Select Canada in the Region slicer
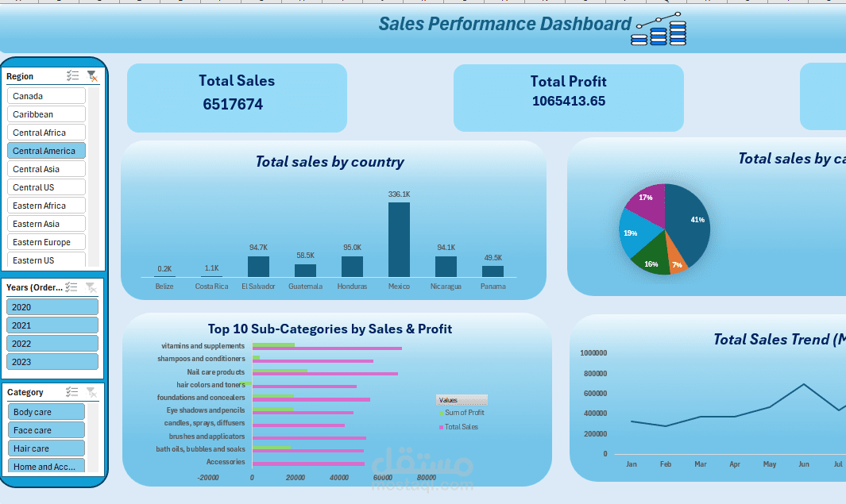 45,95
